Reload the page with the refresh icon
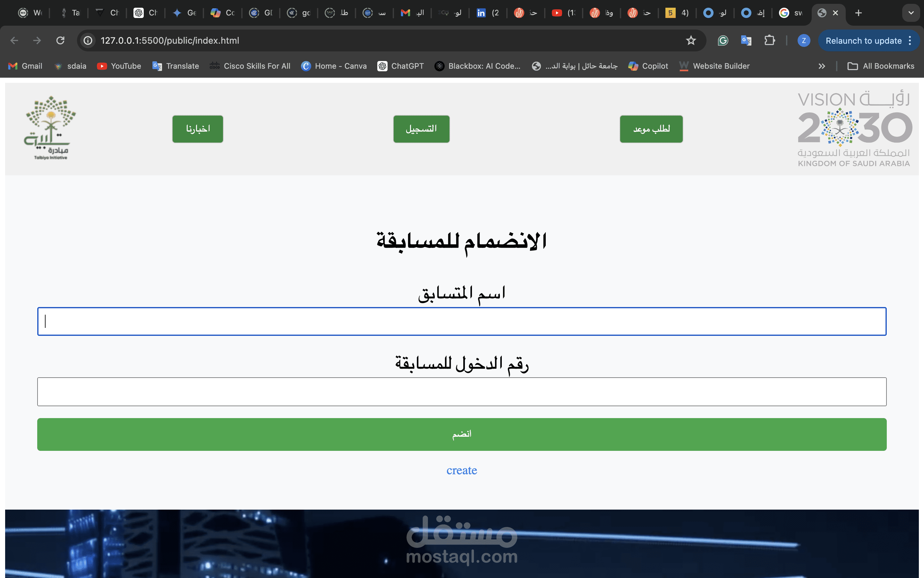This screenshot has width=924, height=578. [60, 40]
